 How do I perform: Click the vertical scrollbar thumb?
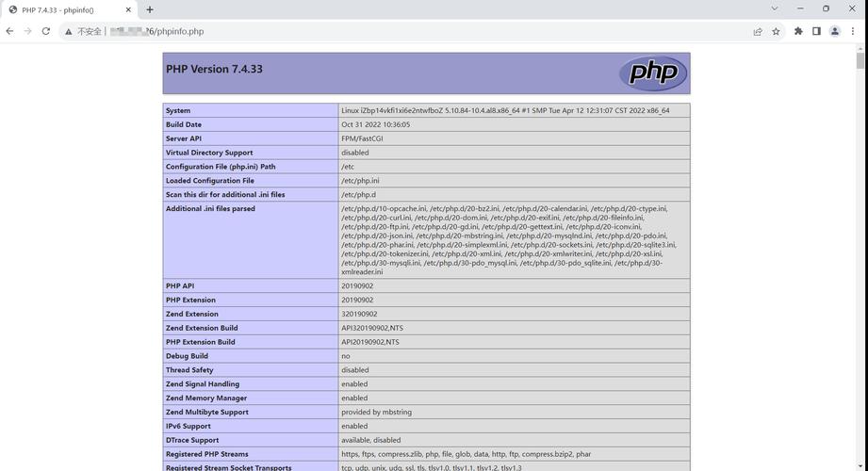pyautogui.click(x=860, y=61)
